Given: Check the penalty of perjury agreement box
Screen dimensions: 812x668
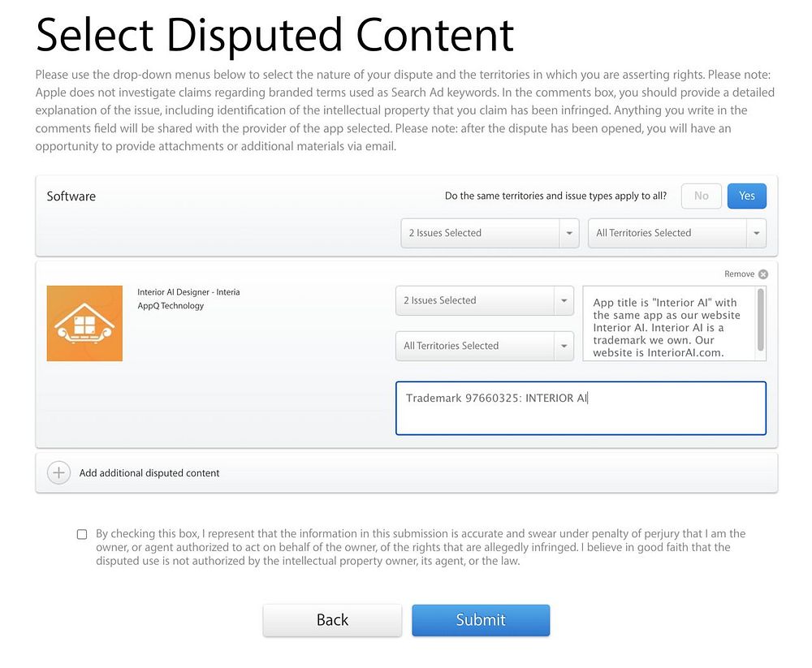Looking at the screenshot, I should 82,534.
